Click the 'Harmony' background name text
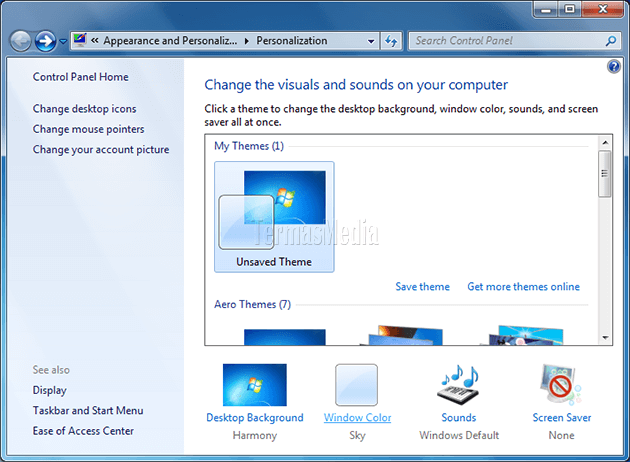This screenshot has height=462, width=630. pyautogui.click(x=255, y=435)
